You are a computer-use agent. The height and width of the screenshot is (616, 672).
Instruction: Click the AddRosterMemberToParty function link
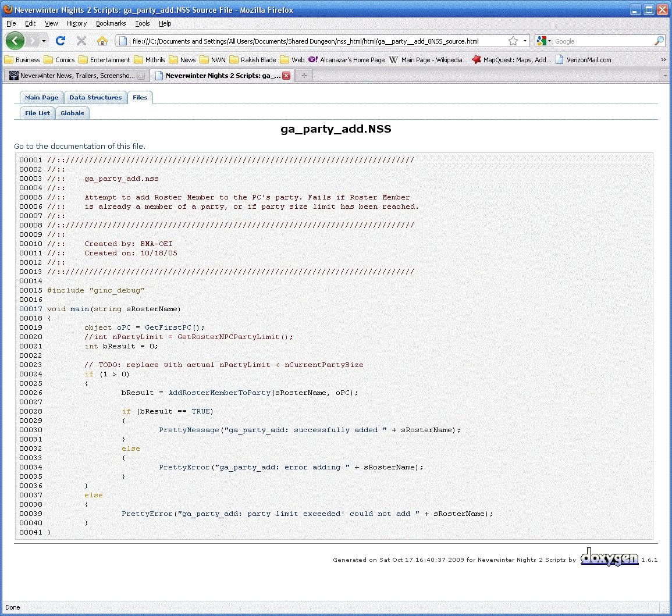219,393
